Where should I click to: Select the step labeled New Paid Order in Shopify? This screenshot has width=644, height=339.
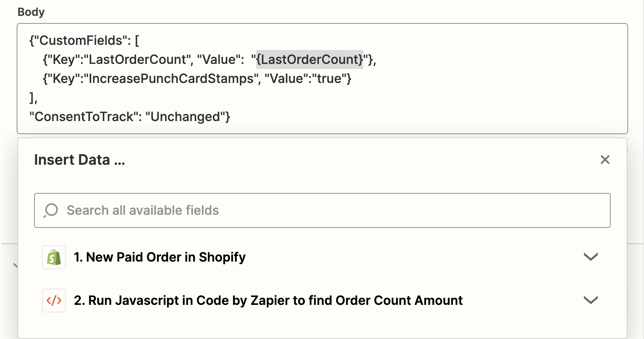(159, 257)
